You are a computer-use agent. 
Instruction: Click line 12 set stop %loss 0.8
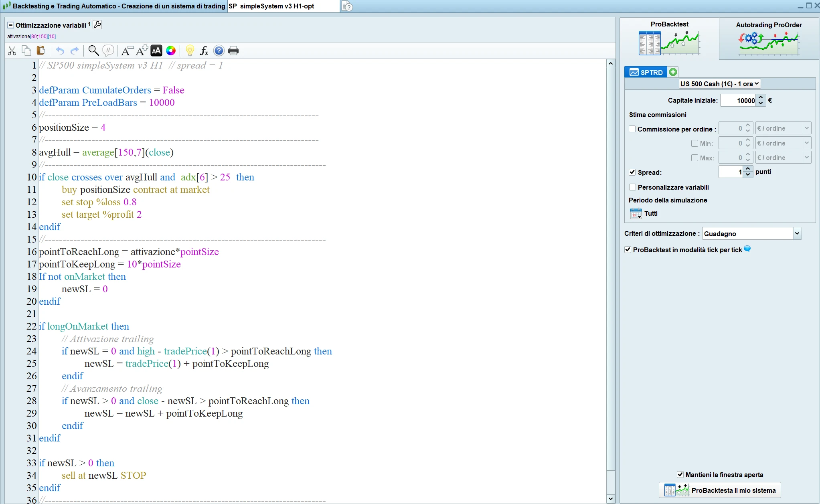tap(99, 202)
